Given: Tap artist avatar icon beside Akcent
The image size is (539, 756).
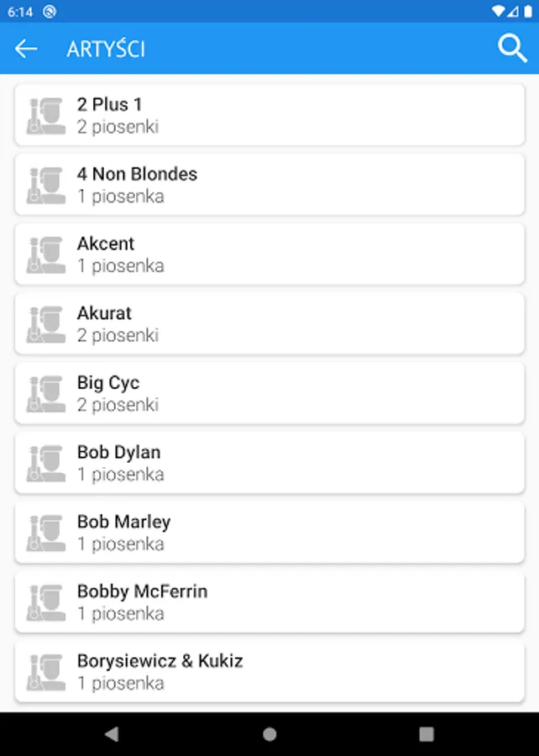Looking at the screenshot, I should pyautogui.click(x=46, y=255).
